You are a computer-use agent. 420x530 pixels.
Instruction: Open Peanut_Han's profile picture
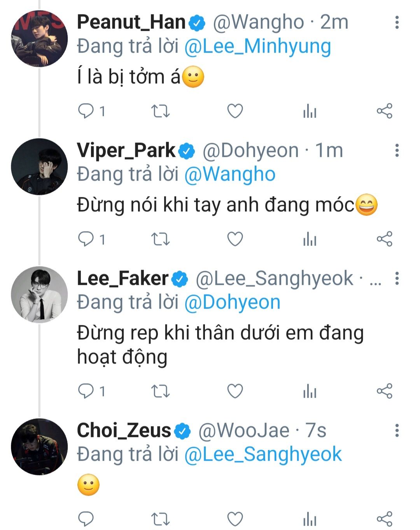[39, 39]
